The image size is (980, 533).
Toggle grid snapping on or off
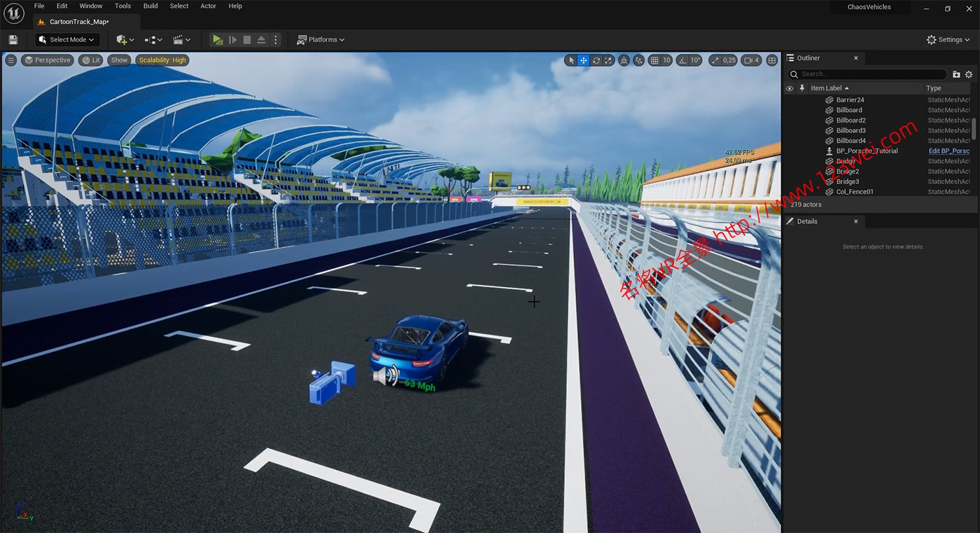tap(654, 60)
